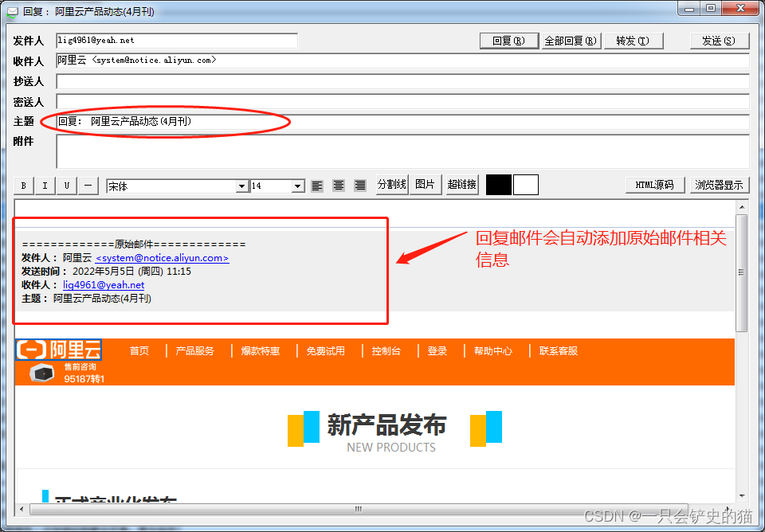Viewport: 765px width, 532px height.
Task: Click into the 主题 subject field
Action: (x=402, y=121)
